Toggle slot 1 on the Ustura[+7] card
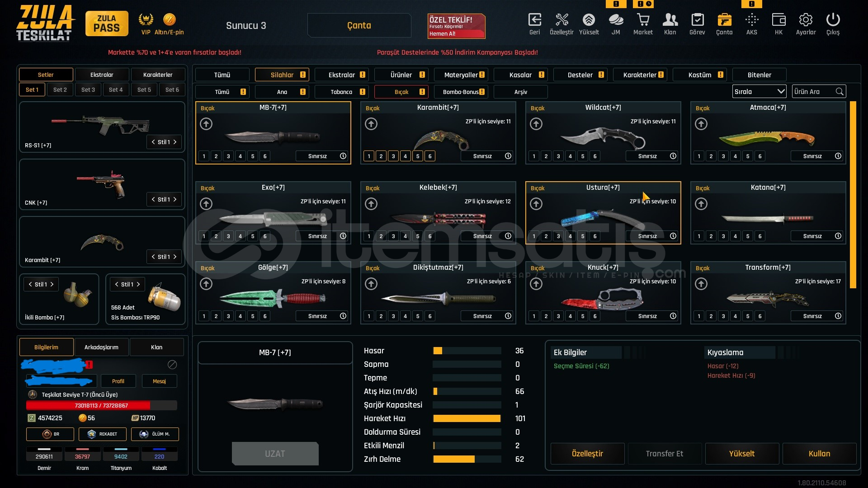 pyautogui.click(x=534, y=236)
